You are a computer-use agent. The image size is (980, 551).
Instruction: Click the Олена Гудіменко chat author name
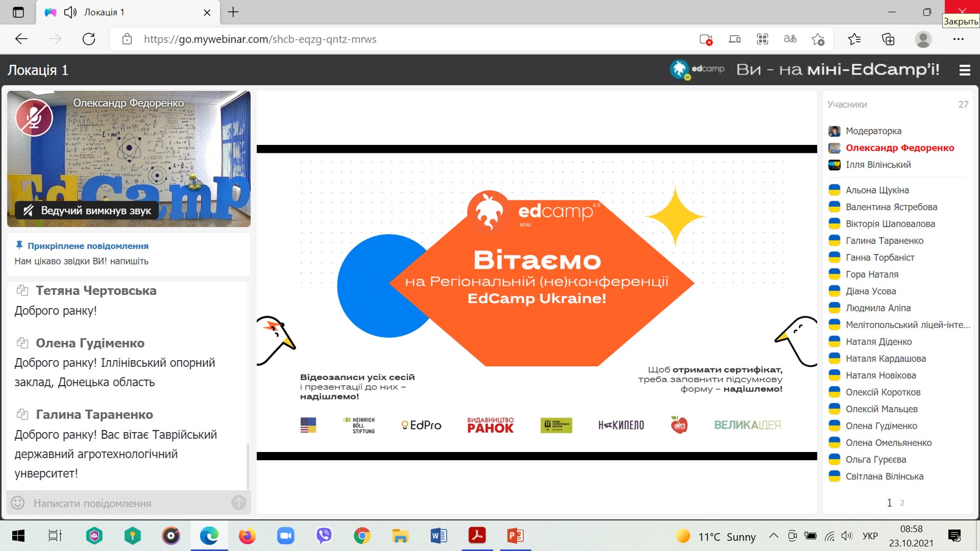pyautogui.click(x=90, y=343)
